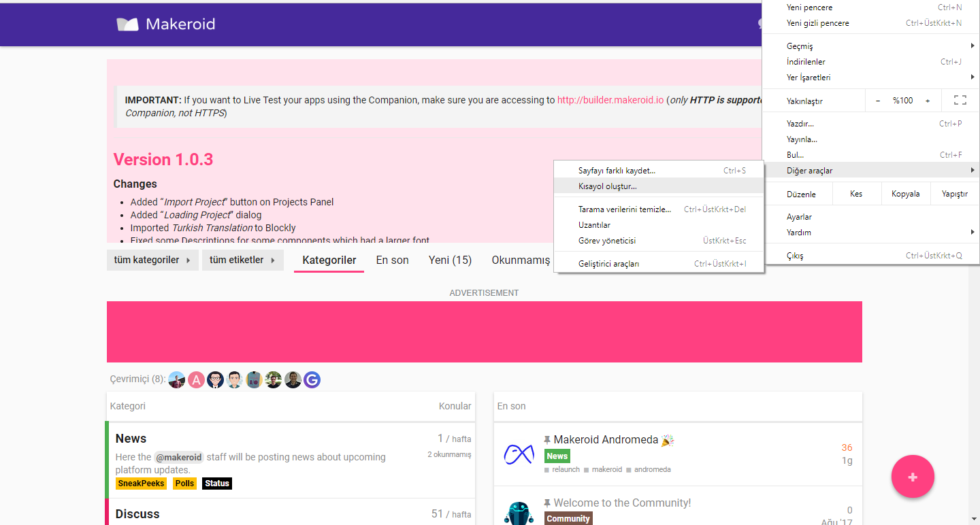Expand the Geçmiş submenu
Image resolution: width=980 pixels, height=525 pixels.
click(x=870, y=46)
